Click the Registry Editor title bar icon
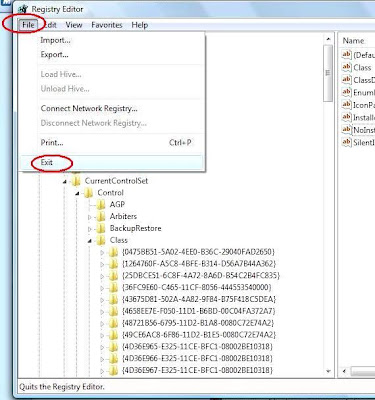The height and width of the screenshot is (400, 375). click(23, 9)
